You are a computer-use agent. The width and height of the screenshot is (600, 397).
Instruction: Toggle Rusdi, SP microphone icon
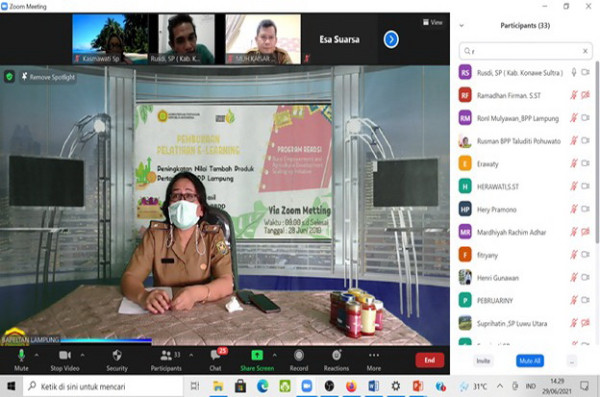pos(574,72)
